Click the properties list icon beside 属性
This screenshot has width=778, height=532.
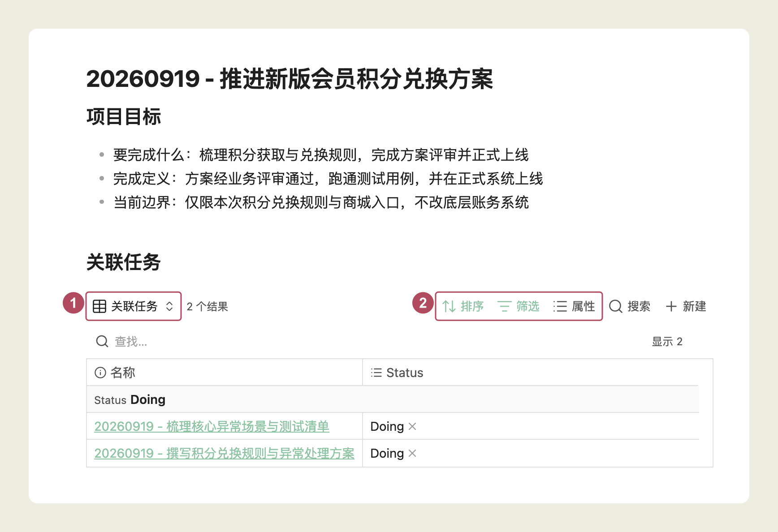pos(560,306)
